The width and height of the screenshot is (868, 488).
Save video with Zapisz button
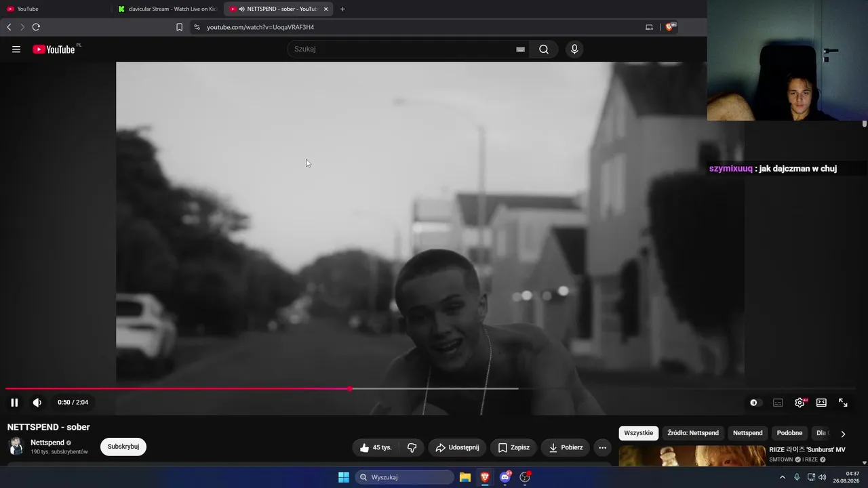pos(513,447)
